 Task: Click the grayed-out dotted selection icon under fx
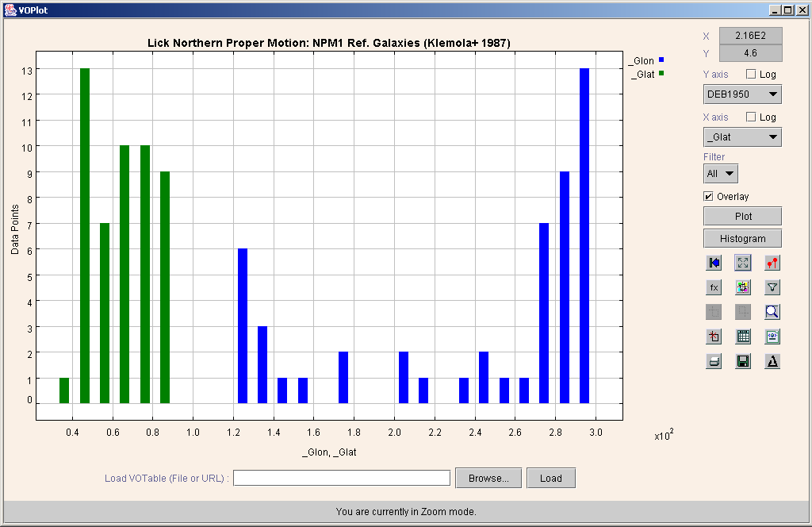tap(714, 312)
